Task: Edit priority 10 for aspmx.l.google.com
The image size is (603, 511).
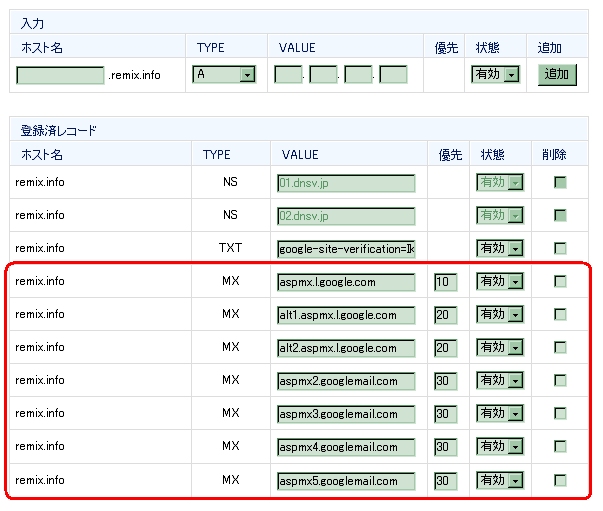Action: click(446, 282)
